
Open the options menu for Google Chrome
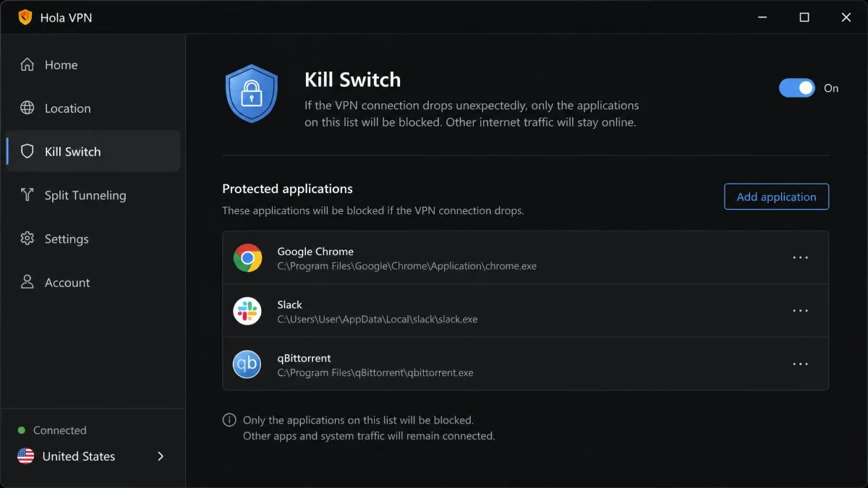(x=800, y=257)
